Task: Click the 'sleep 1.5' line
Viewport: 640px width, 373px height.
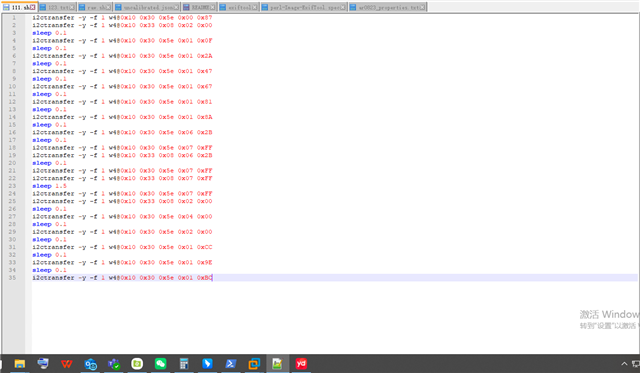Action: (x=49, y=186)
